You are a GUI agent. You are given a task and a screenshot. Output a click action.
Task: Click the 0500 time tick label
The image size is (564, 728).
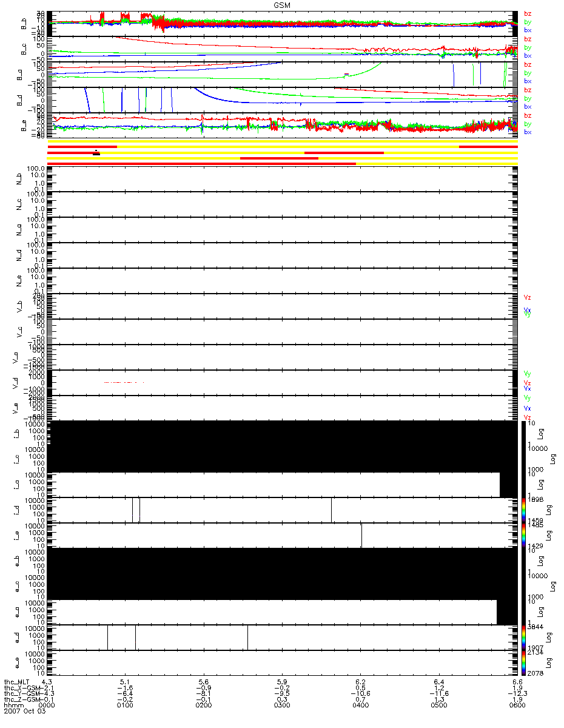(438, 706)
